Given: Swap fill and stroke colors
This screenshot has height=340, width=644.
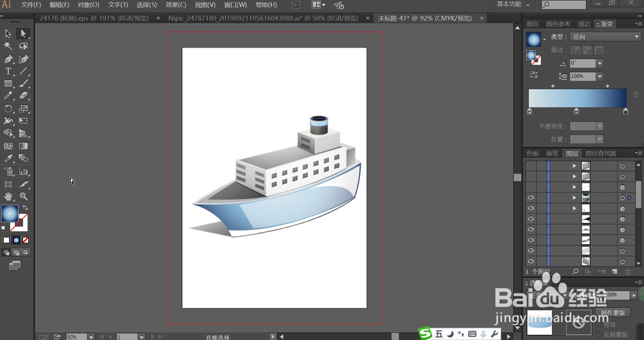Looking at the screenshot, I should (26, 208).
